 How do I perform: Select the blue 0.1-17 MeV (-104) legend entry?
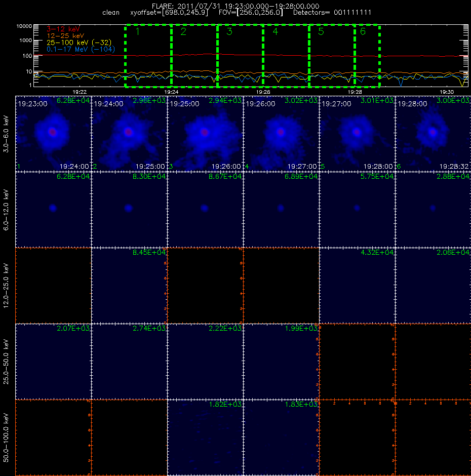[x=81, y=49]
